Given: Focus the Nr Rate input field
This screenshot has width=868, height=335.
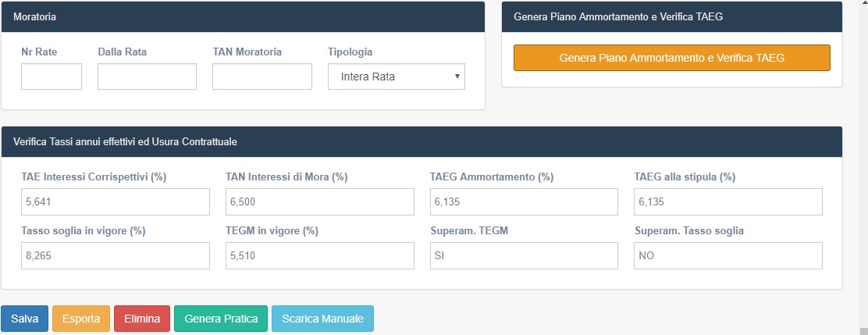Looking at the screenshot, I should point(52,77).
